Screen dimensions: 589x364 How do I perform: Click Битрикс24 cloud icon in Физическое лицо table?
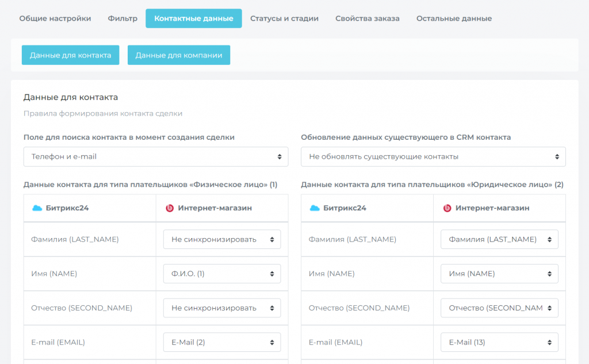point(37,208)
